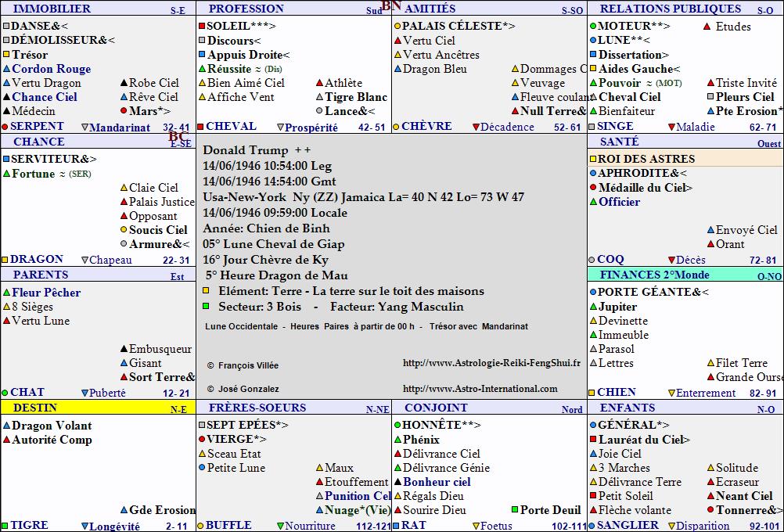
Task: Click the green square beside Secteur: 3 Bois
Action: (x=206, y=306)
